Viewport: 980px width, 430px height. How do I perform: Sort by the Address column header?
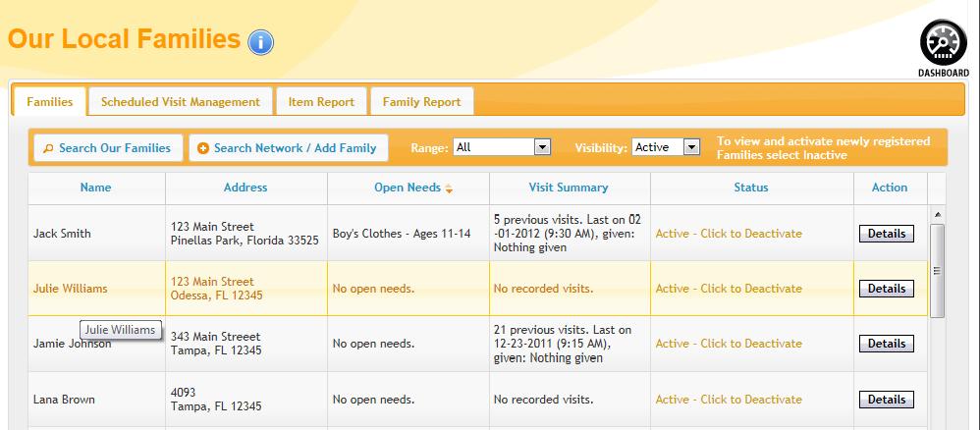pos(245,188)
